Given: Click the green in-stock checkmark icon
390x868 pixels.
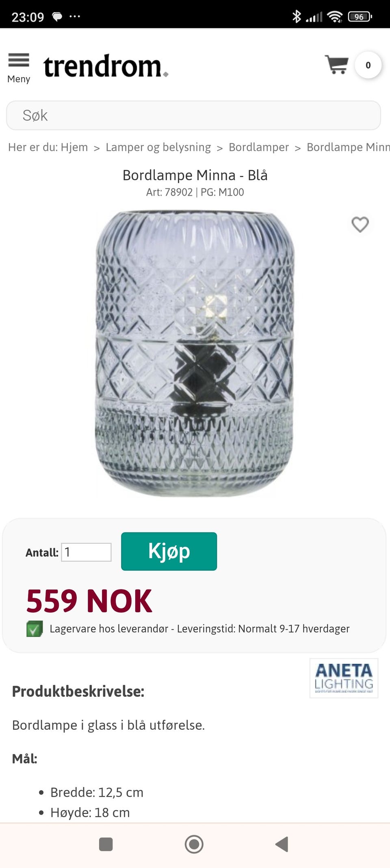Looking at the screenshot, I should pyautogui.click(x=35, y=629).
